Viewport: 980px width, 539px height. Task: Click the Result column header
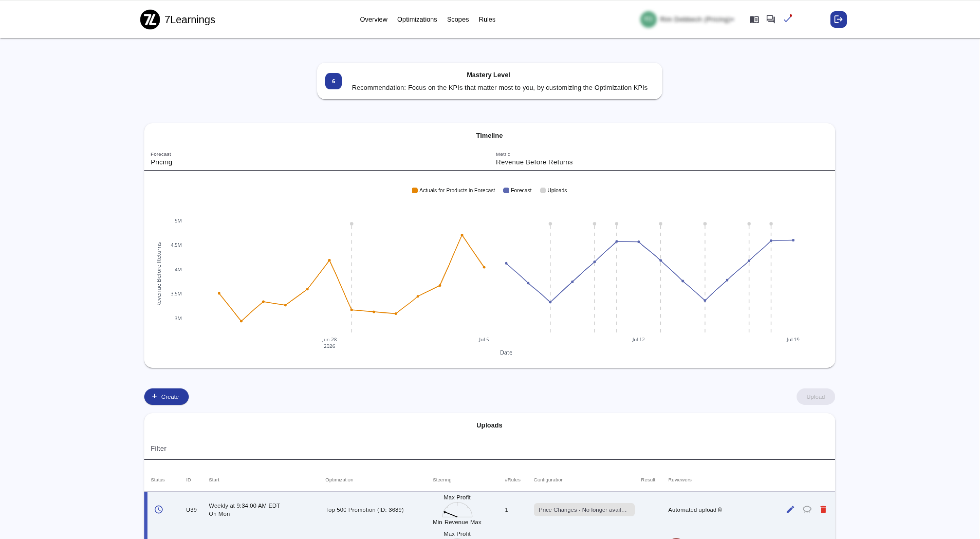coord(648,480)
